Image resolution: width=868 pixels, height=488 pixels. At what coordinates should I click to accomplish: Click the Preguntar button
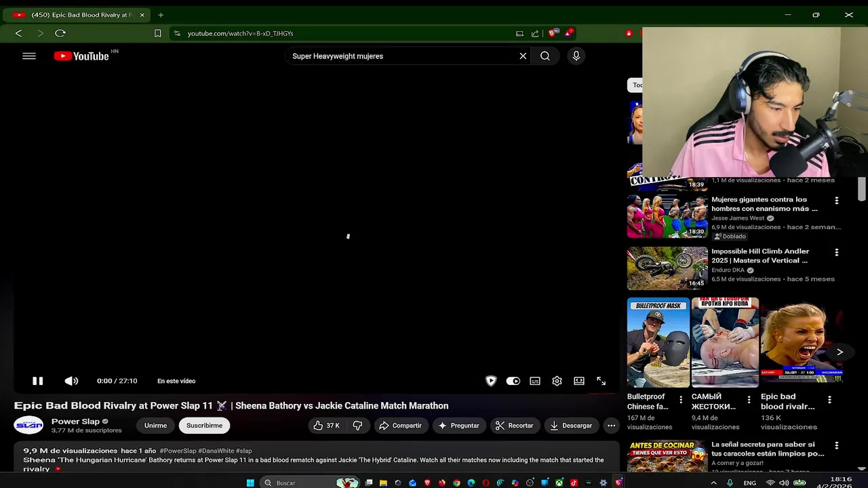(459, 426)
